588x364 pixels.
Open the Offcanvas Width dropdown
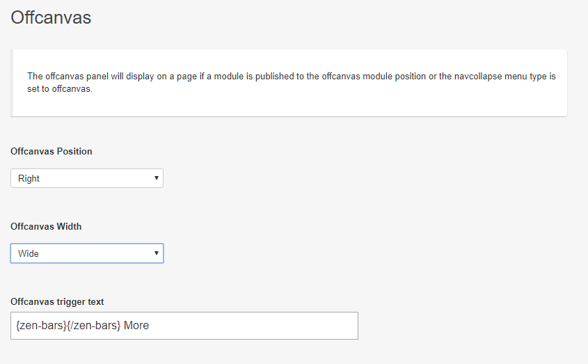pos(86,253)
